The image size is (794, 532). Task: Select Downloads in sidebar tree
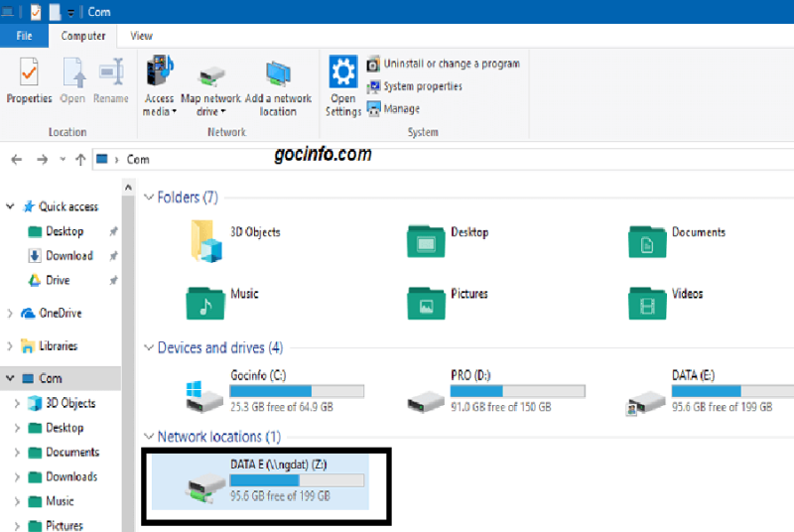point(63,476)
